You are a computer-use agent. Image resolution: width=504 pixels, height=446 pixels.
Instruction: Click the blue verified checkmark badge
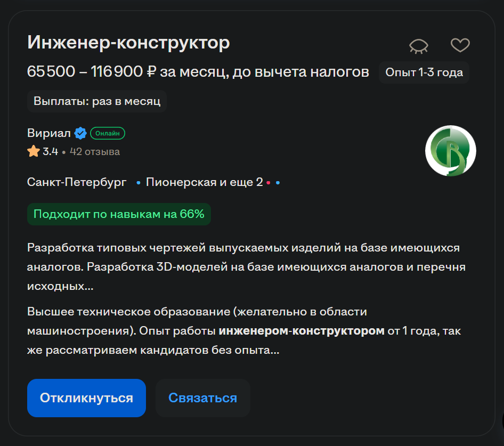pos(80,133)
